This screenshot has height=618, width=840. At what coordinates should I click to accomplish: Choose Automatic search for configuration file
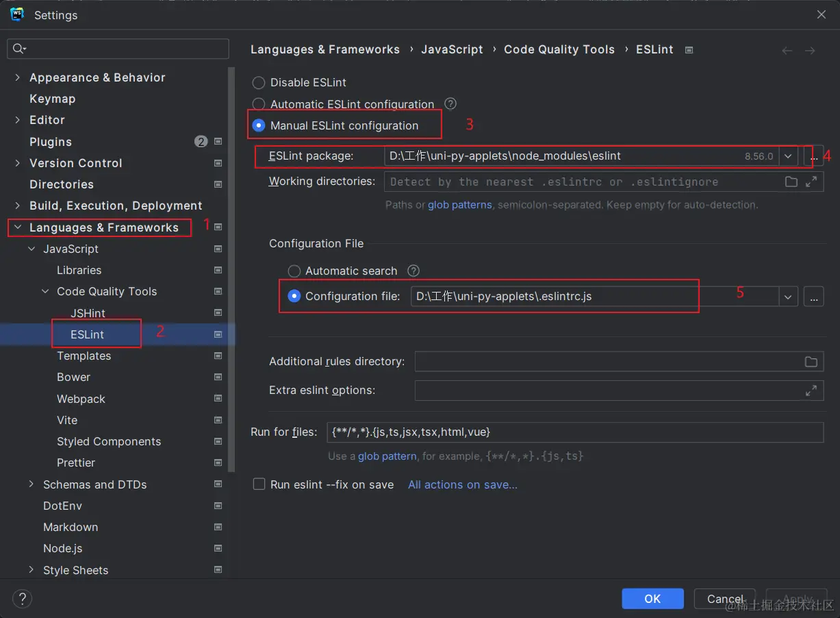click(x=294, y=271)
